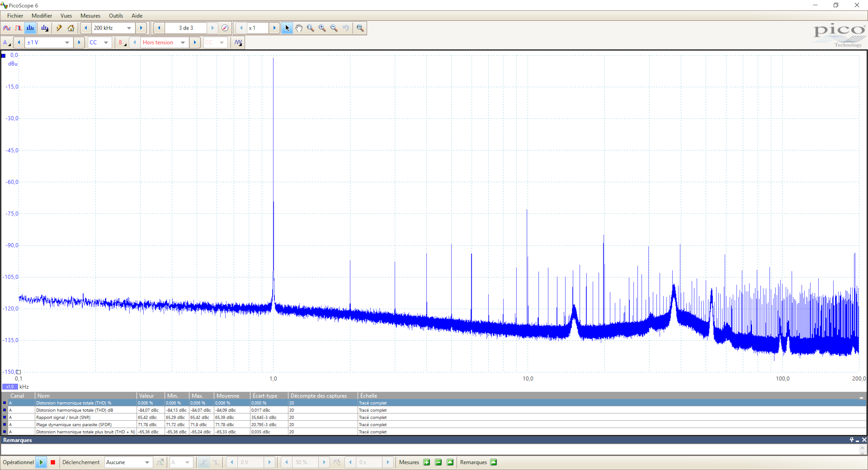868x470 pixels.
Task: Increase channel B range arrow
Action: 195,42
